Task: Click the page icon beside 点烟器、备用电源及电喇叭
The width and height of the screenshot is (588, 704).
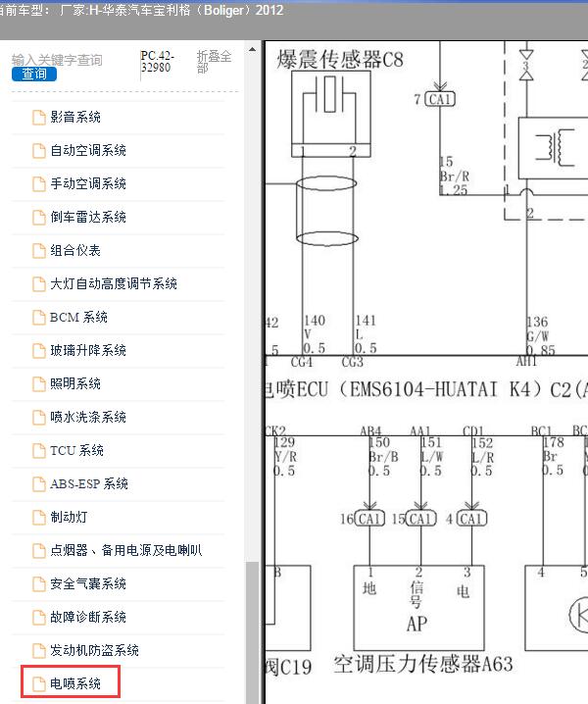Action: click(39, 550)
